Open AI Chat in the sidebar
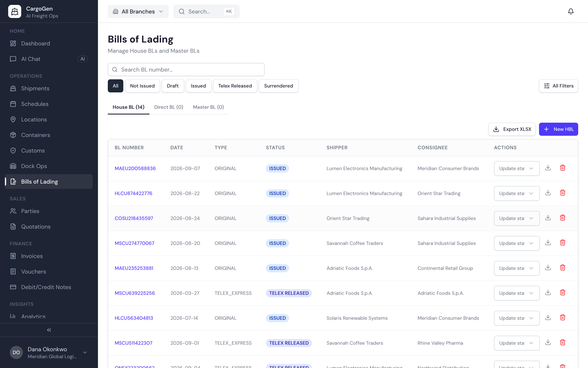The height and width of the screenshot is (368, 588). [x=49, y=59]
